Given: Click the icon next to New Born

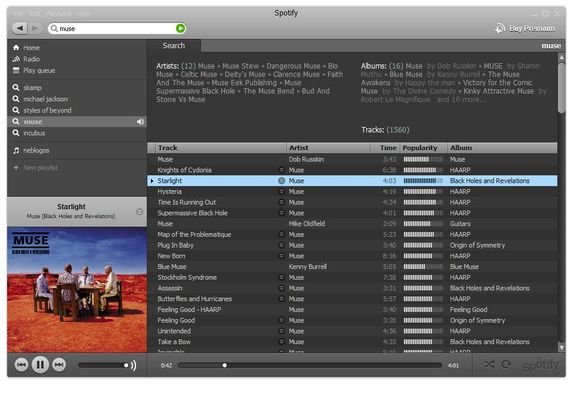Looking at the screenshot, I should [x=281, y=256].
